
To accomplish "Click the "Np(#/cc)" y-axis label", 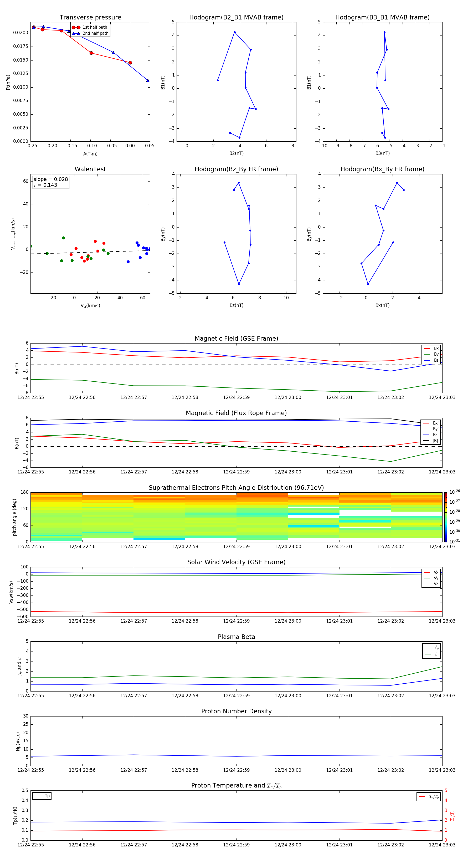I will (18, 741).
